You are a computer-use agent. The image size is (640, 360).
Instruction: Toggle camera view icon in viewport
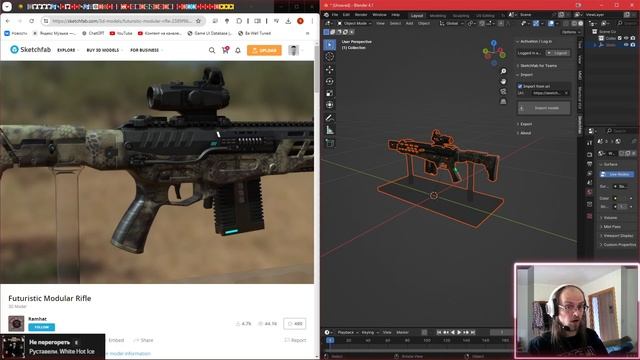point(503,91)
